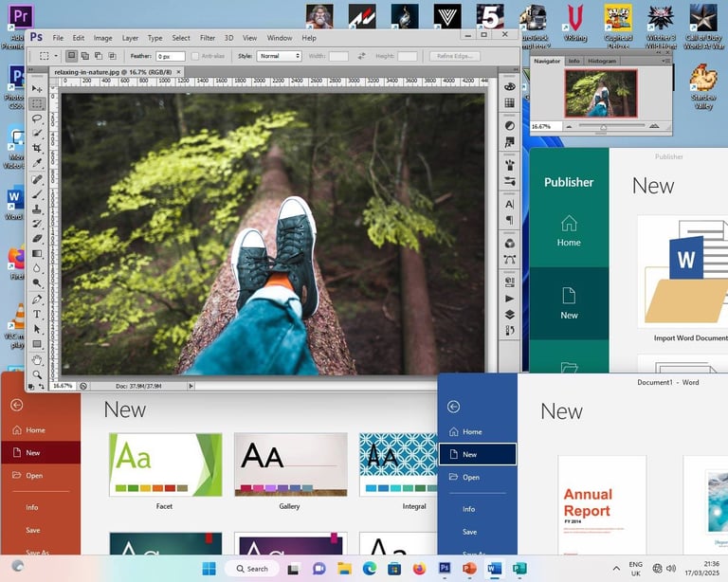
Task: Expand the collapsed panel dock arrows
Action: (516, 69)
